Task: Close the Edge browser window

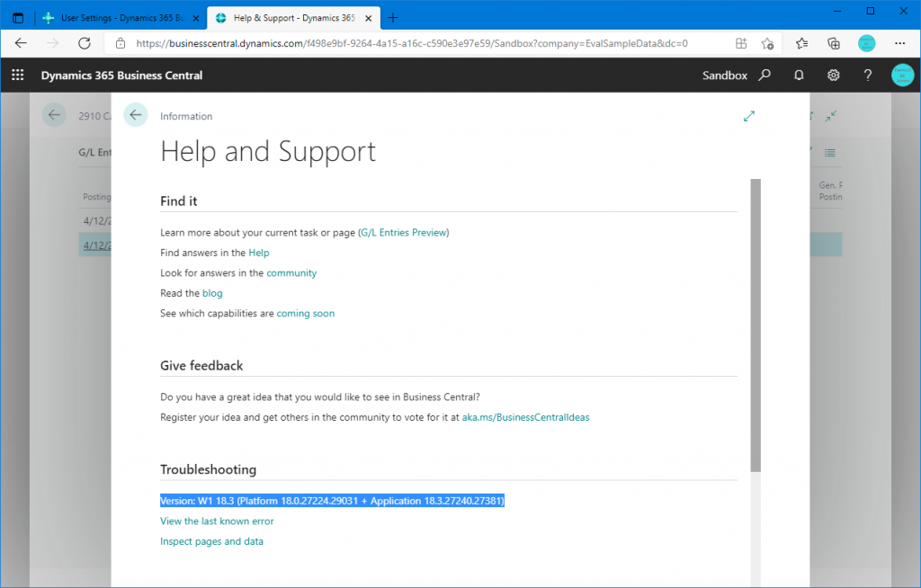Action: point(903,11)
